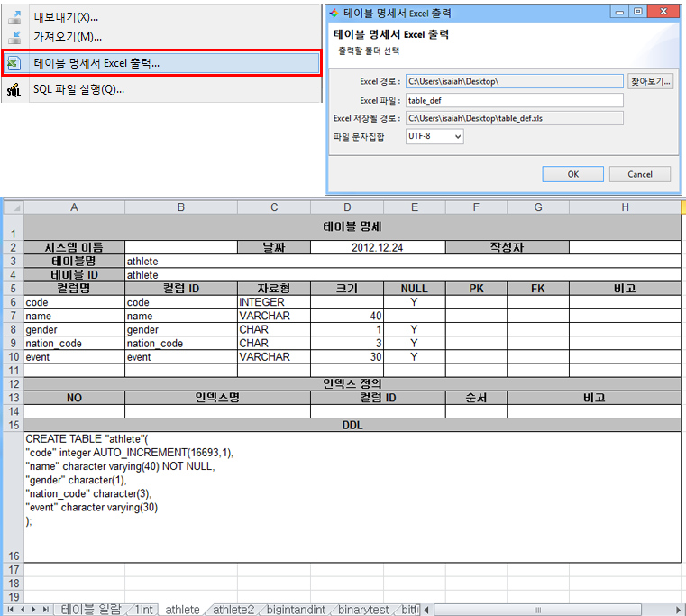Click the Excel 파일 name input field
Image resolution: width=686 pixels, height=616 pixels.
tap(514, 100)
